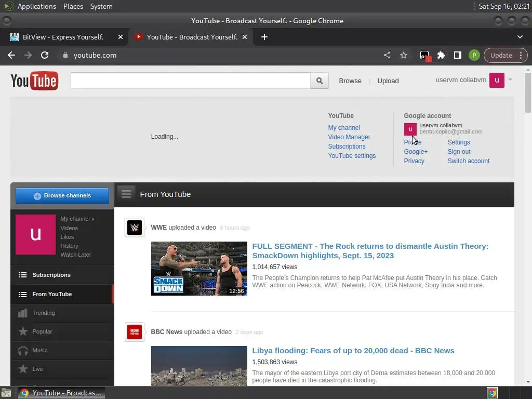Image resolution: width=532 pixels, height=399 pixels.
Task: Open Privacy link in the account panel
Action: click(414, 161)
